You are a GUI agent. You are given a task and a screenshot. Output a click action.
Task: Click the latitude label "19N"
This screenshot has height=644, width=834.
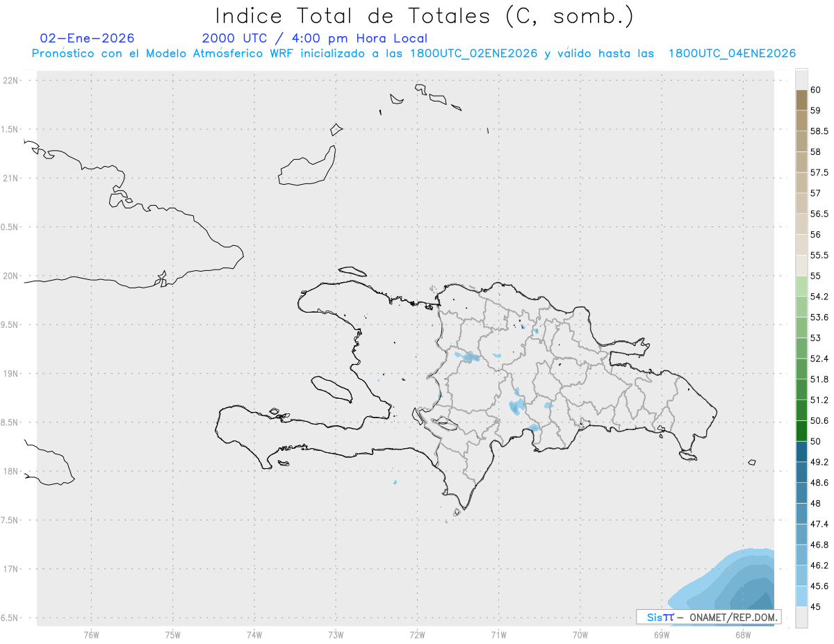(11, 374)
